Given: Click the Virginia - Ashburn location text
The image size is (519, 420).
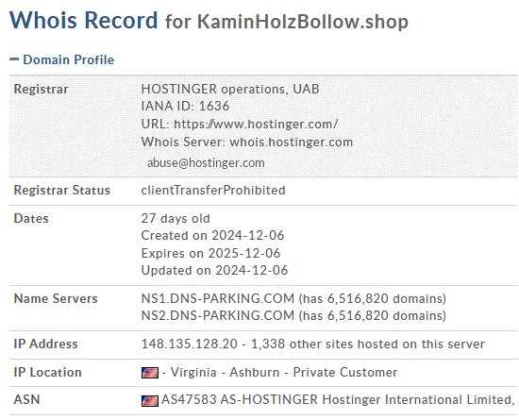Looking at the screenshot, I should point(226,373).
